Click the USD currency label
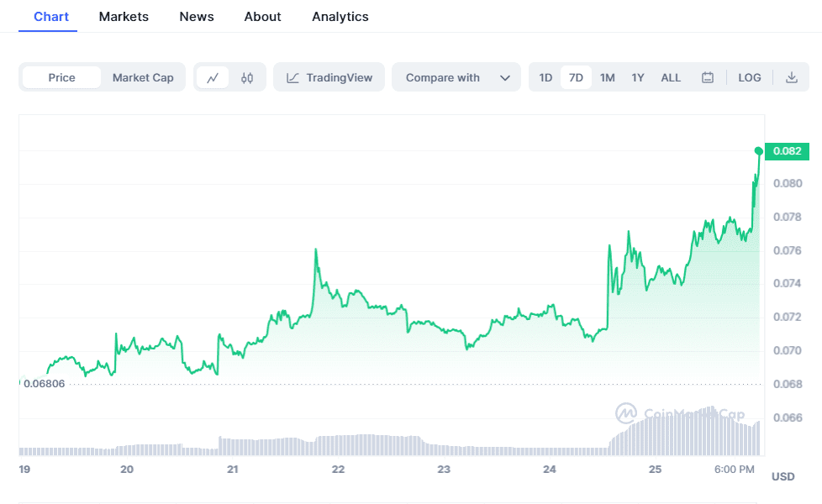Screen dimensions: 822x504 pos(782,476)
